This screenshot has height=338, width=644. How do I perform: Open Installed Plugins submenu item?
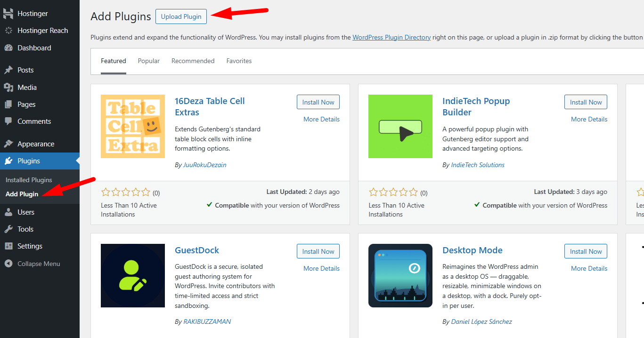coord(29,180)
